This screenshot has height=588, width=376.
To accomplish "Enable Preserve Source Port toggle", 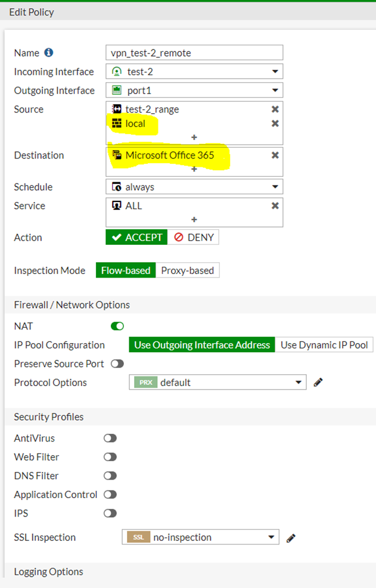I will pos(117,364).
